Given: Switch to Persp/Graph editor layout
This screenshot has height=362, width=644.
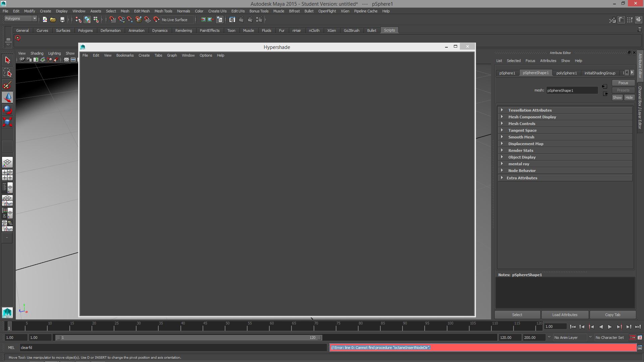Looking at the screenshot, I should (x=7, y=200).
